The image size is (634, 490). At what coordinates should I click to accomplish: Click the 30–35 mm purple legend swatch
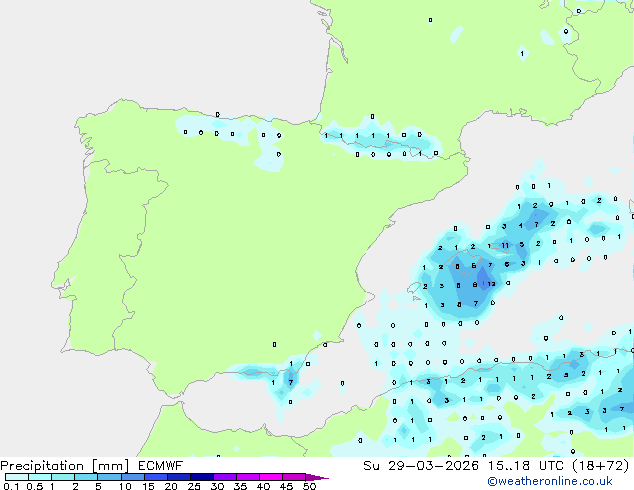tap(224, 477)
